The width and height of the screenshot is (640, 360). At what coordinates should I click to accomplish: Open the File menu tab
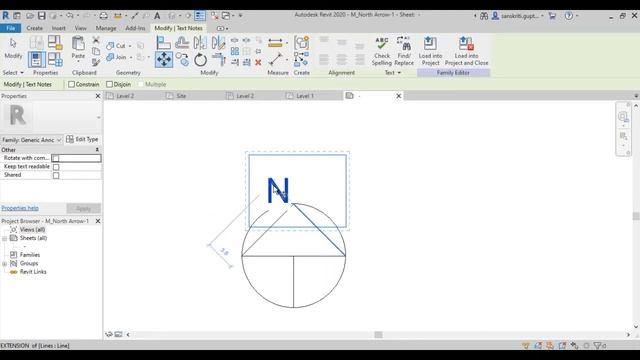pos(11,28)
